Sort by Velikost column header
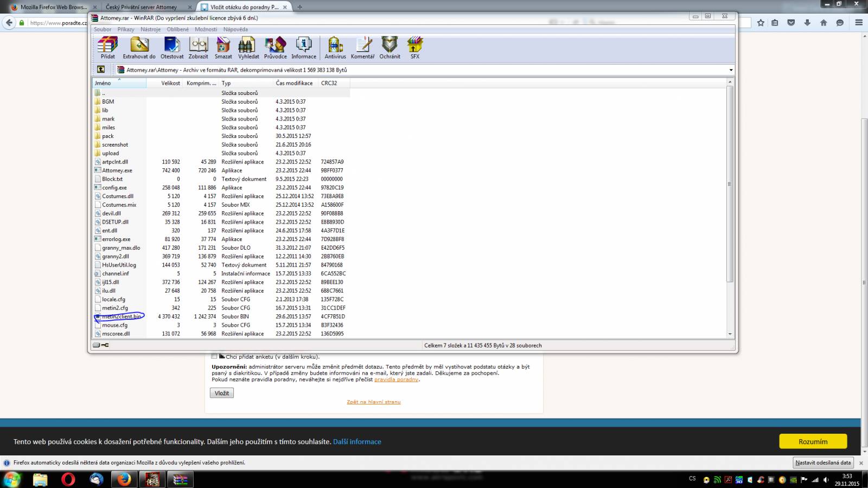This screenshot has height=488, width=868. pyautogui.click(x=164, y=83)
